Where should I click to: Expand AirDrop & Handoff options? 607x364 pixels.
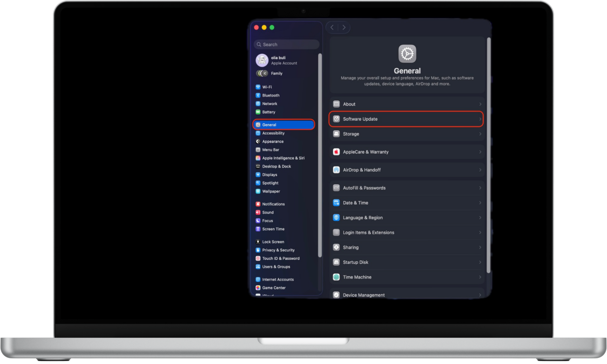point(406,170)
